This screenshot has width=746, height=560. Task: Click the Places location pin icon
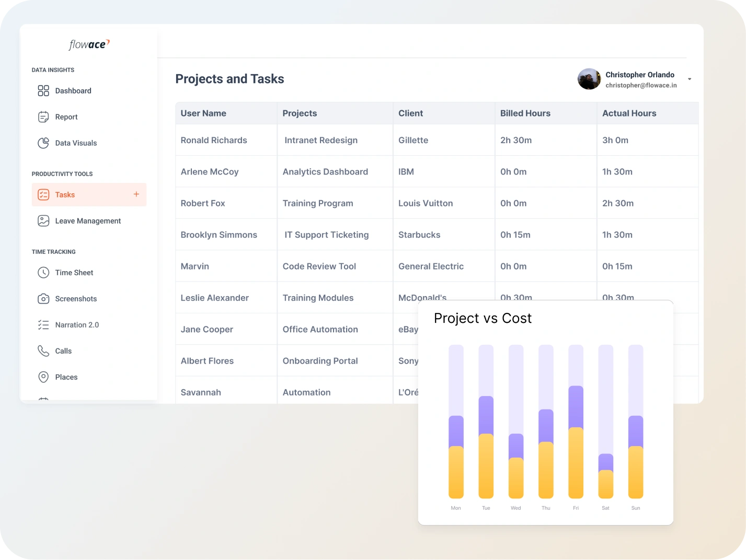(x=43, y=377)
